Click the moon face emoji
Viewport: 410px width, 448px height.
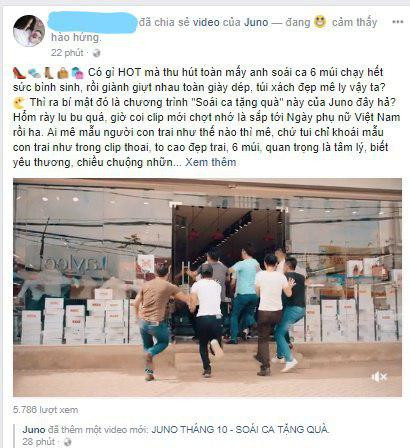[x=19, y=103]
